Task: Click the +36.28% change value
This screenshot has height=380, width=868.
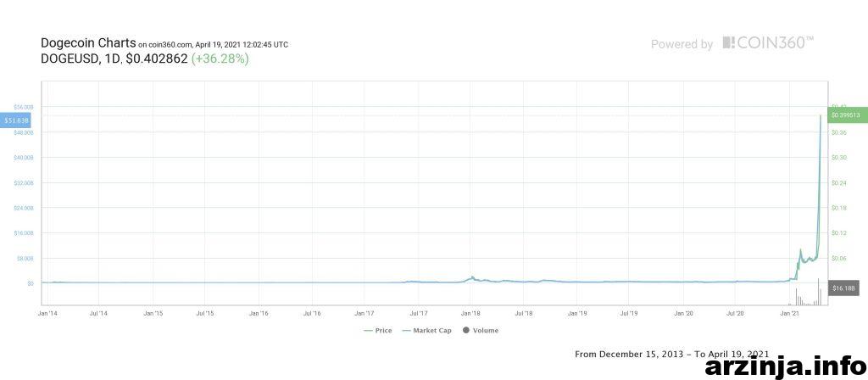Action: point(220,59)
